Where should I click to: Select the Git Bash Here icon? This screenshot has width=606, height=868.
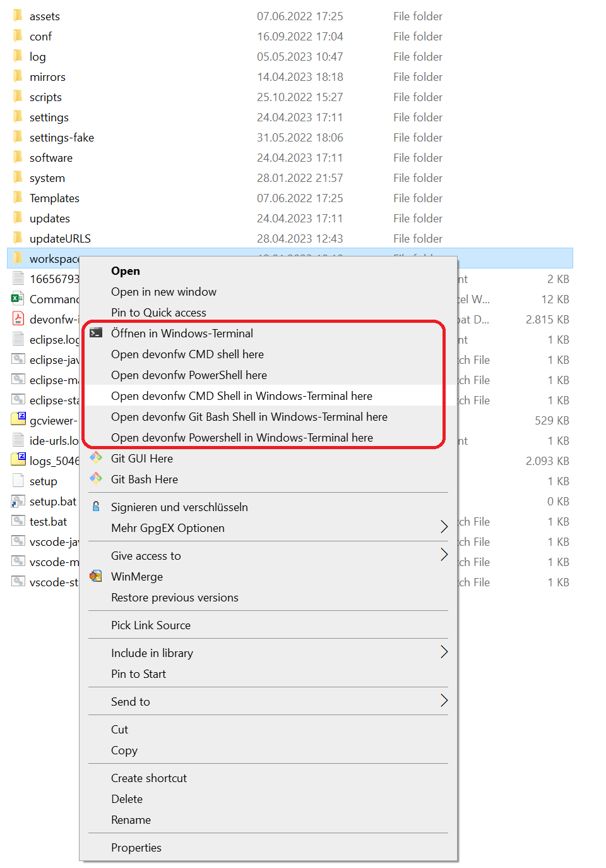point(97,479)
